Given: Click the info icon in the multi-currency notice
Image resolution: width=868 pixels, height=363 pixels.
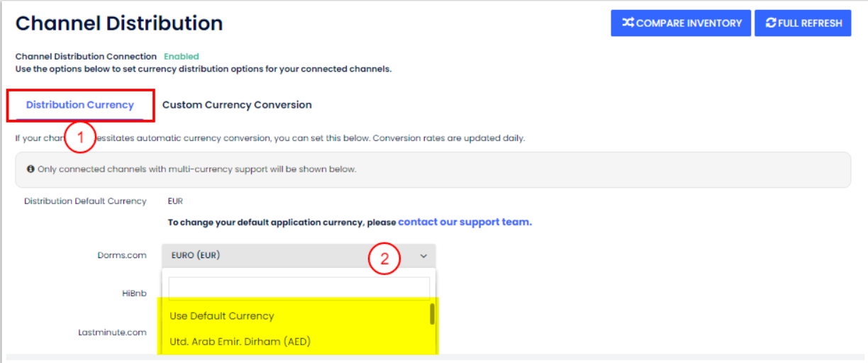Looking at the screenshot, I should click(30, 169).
